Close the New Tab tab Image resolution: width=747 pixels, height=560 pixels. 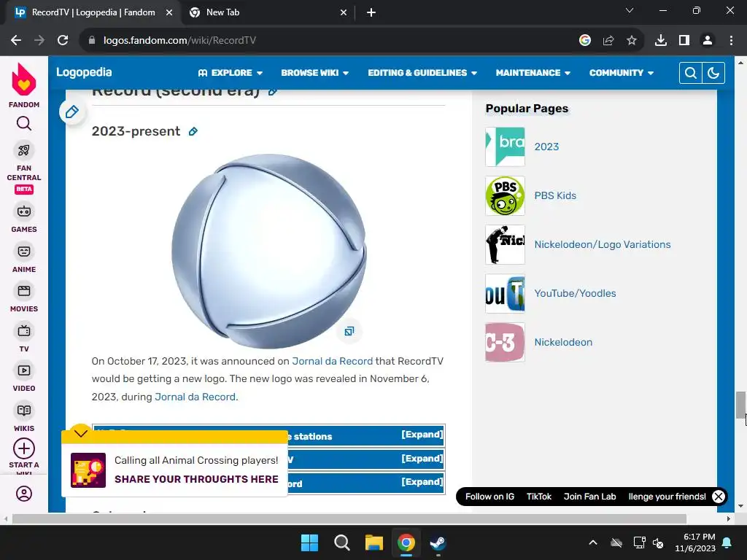coord(344,12)
